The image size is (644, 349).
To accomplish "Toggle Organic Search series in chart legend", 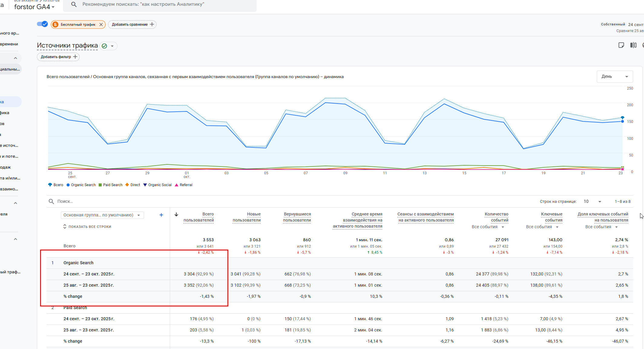I will pos(81,185).
